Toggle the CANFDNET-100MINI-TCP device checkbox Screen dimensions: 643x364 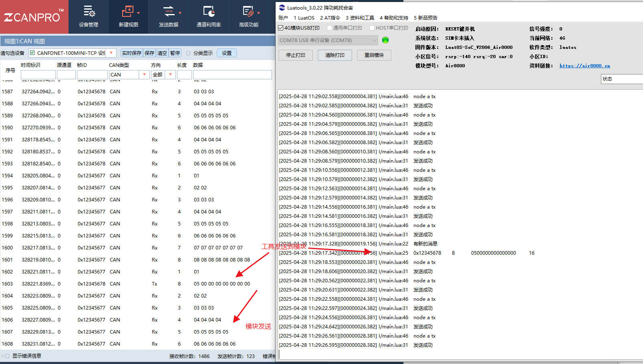(x=32, y=53)
